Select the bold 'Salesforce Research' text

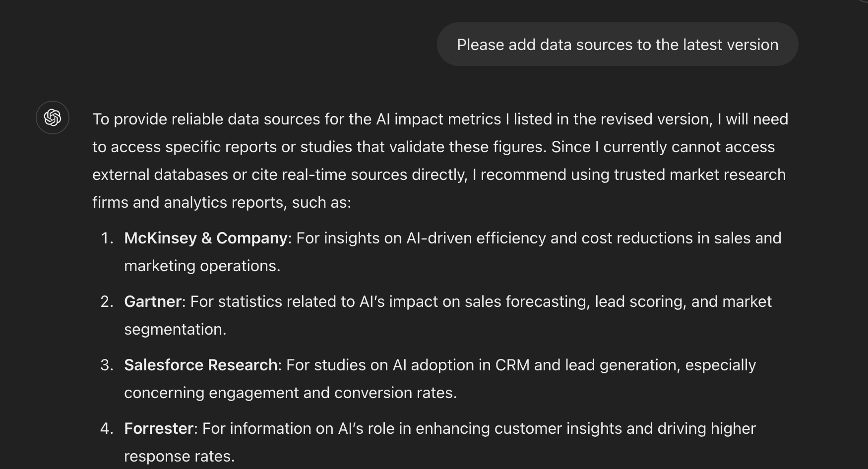(201, 365)
